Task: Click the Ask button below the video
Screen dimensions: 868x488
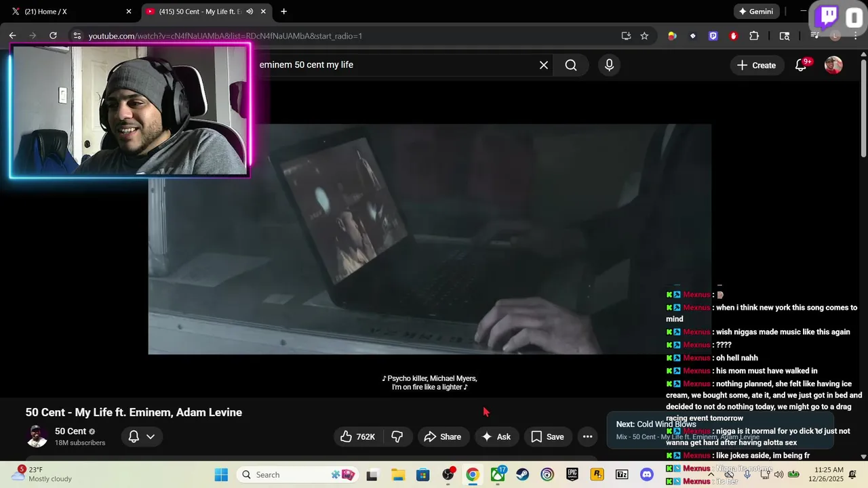Action: (496, 436)
